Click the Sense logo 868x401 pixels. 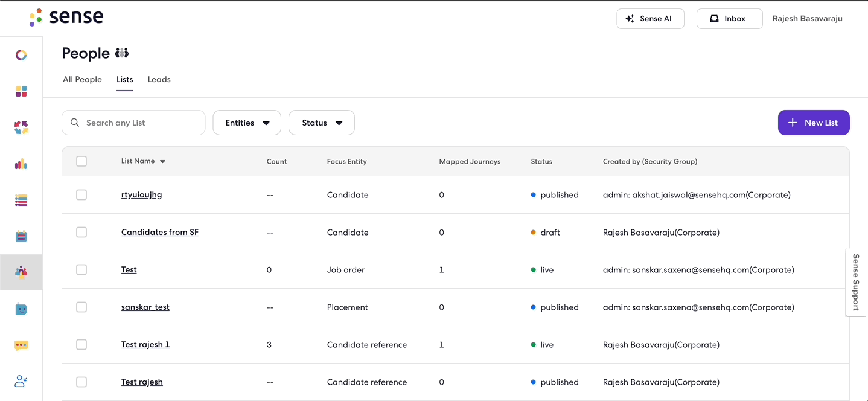pyautogui.click(x=66, y=17)
